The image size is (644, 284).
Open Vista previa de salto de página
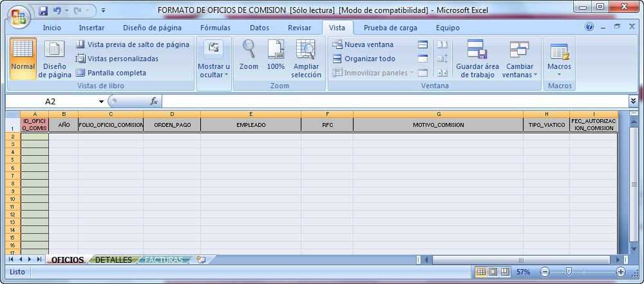pos(133,44)
